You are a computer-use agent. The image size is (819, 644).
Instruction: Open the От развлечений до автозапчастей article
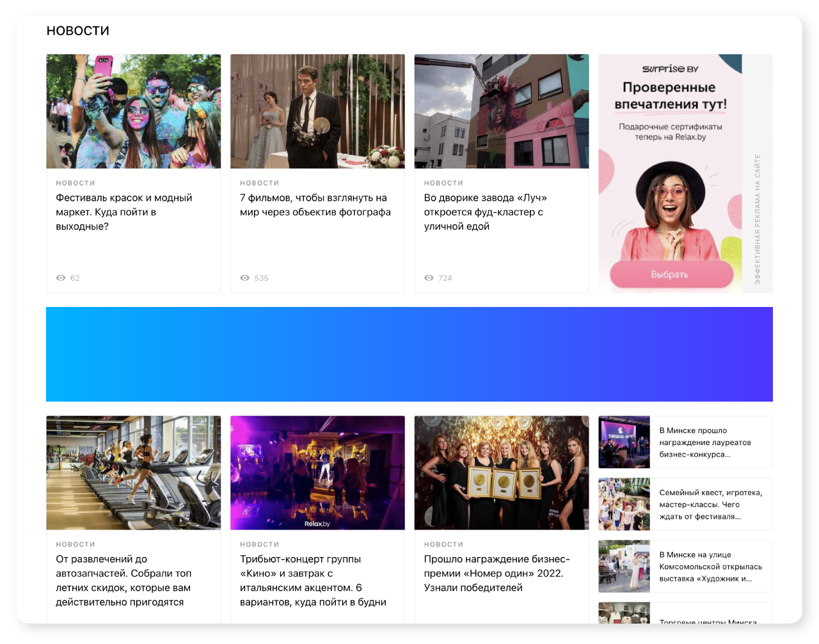(123, 581)
